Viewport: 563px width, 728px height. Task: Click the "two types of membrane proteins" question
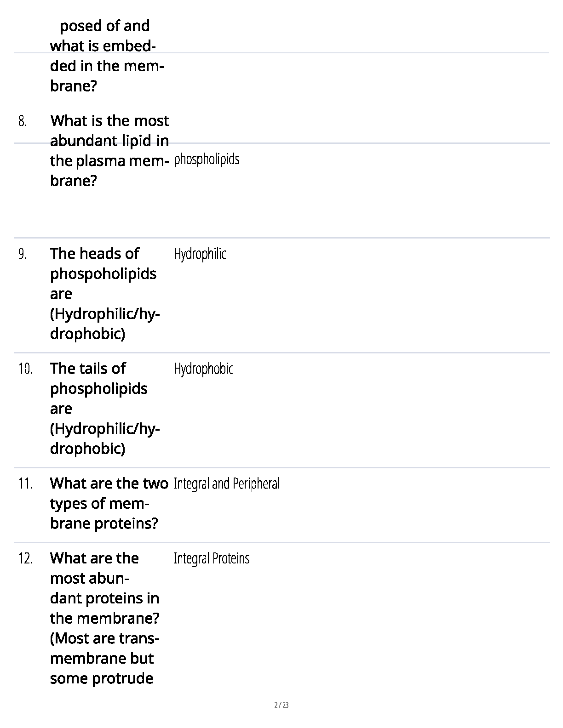(x=109, y=503)
